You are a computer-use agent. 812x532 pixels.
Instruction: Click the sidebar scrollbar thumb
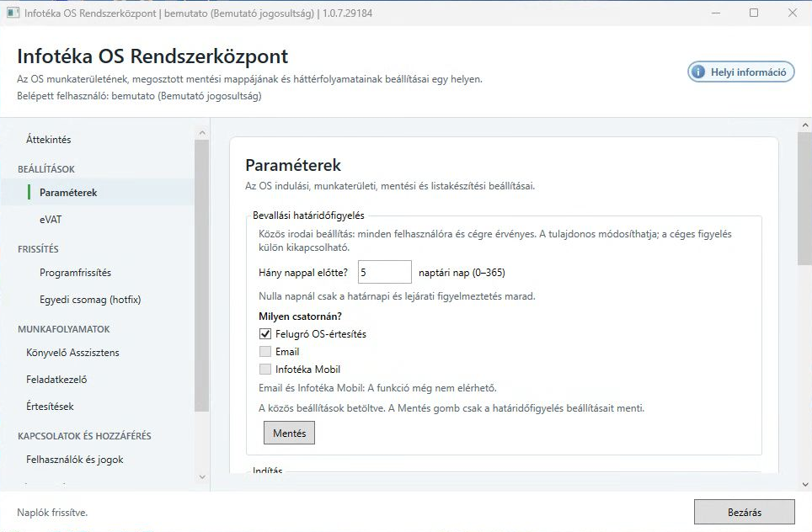click(x=202, y=276)
